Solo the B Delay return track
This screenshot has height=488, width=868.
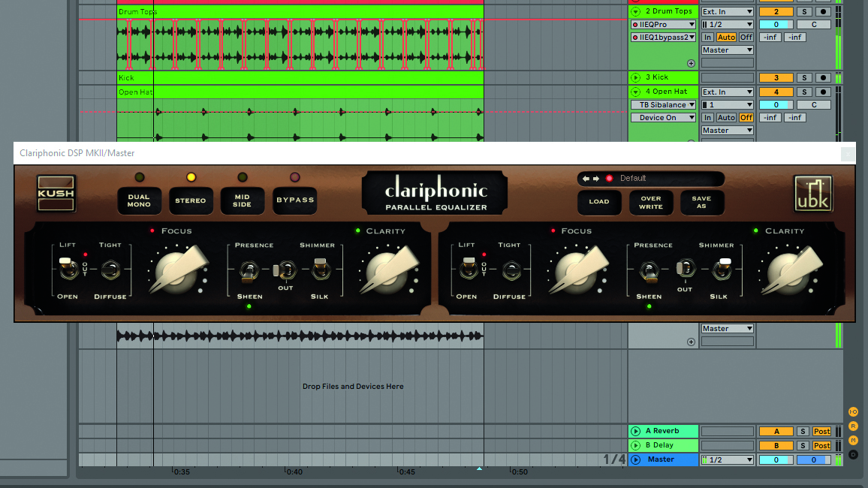click(x=803, y=445)
